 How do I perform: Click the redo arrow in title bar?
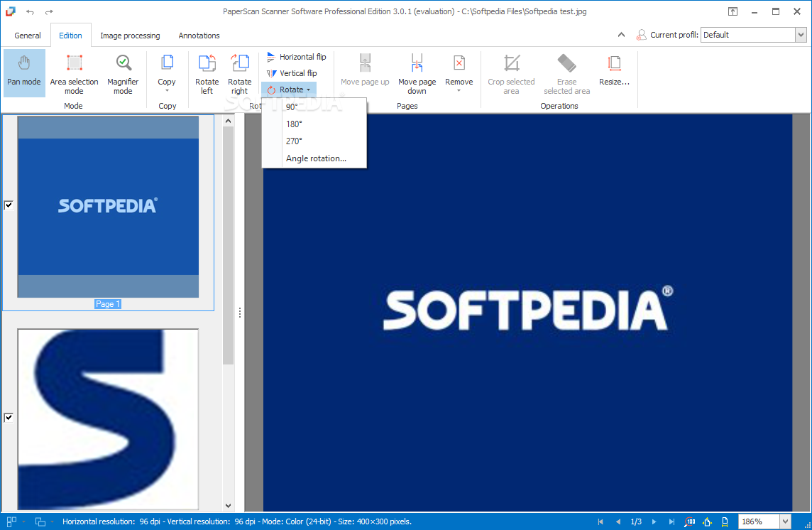49,11
